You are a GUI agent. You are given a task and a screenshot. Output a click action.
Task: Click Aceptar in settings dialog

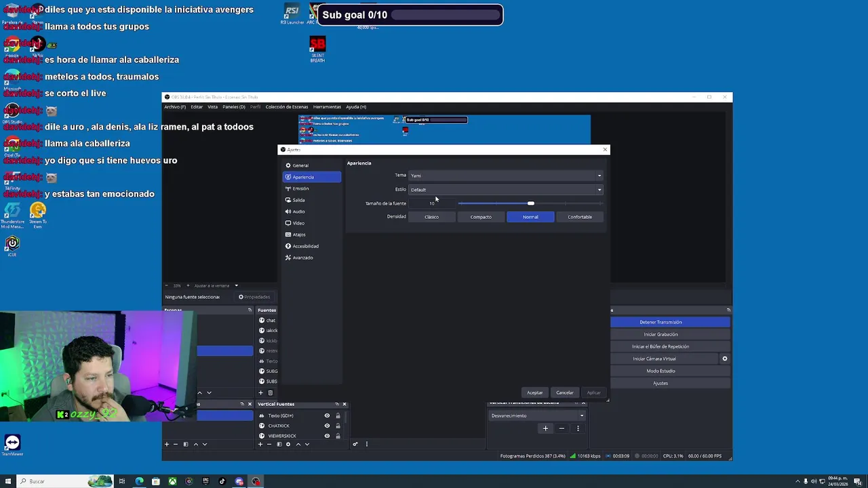coord(534,392)
